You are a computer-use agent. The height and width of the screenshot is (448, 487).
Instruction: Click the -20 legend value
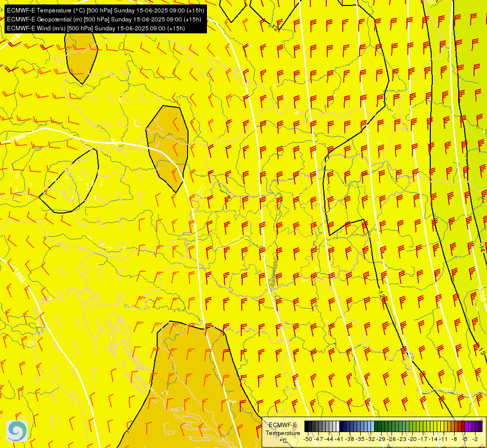point(412,439)
